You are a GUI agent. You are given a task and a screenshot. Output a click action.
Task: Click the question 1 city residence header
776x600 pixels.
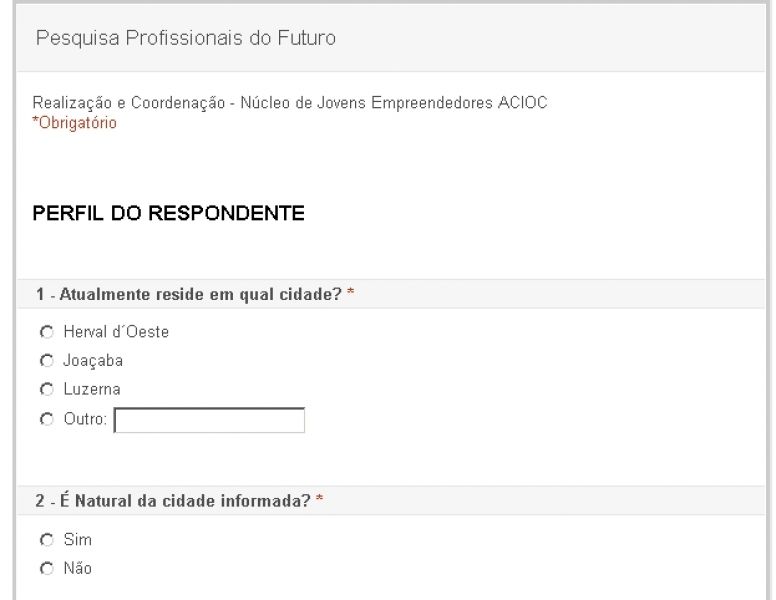pyautogui.click(x=190, y=294)
